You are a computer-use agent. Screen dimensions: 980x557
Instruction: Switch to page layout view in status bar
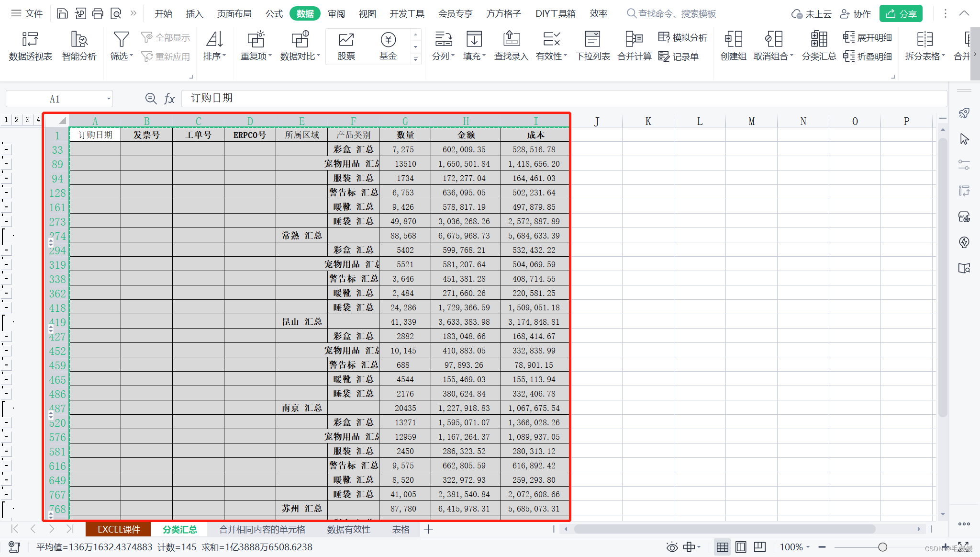click(741, 547)
